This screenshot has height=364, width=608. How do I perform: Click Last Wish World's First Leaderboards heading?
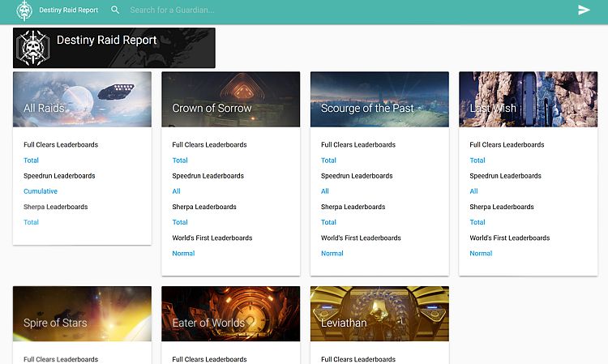[x=510, y=238]
